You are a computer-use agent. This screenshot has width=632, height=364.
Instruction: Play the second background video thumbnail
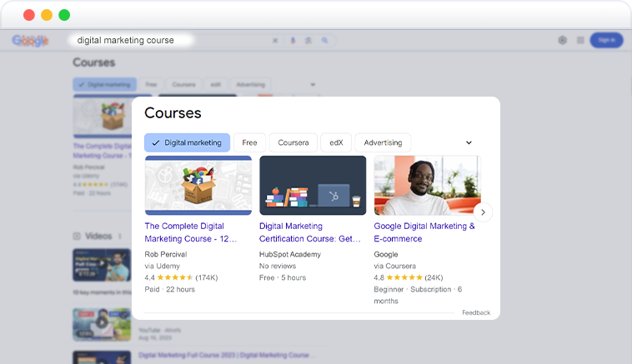(102, 325)
